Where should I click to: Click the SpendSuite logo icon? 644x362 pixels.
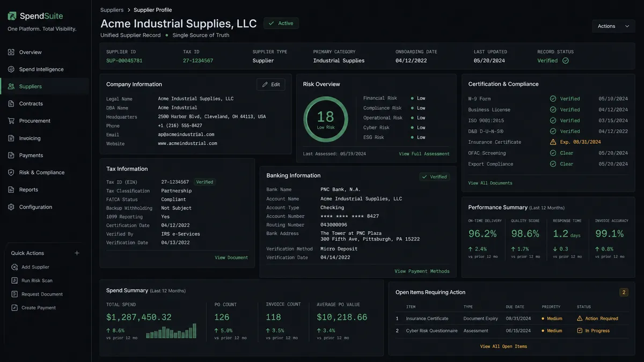(12, 16)
